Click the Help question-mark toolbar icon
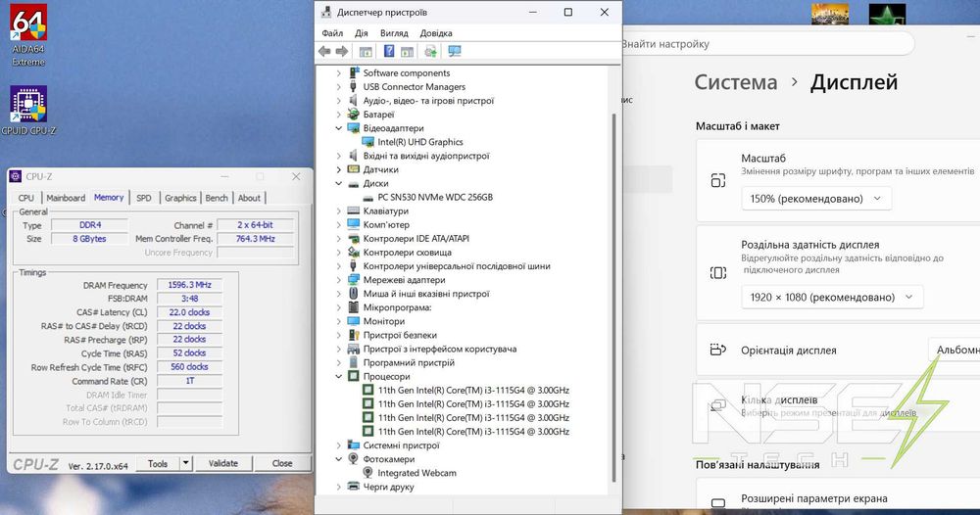980x515 pixels. click(389, 51)
